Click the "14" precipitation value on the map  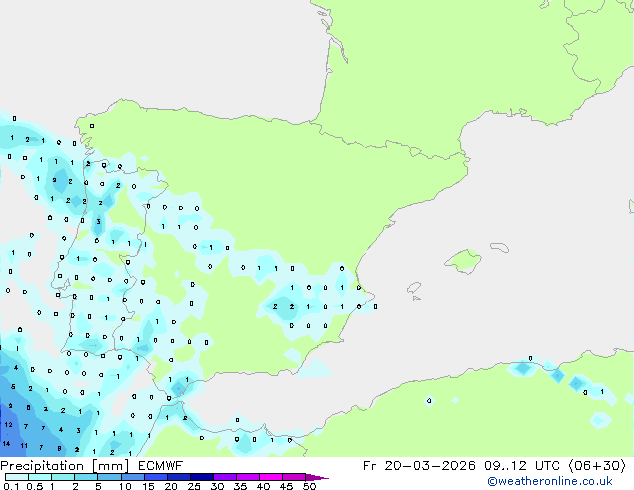point(6,444)
